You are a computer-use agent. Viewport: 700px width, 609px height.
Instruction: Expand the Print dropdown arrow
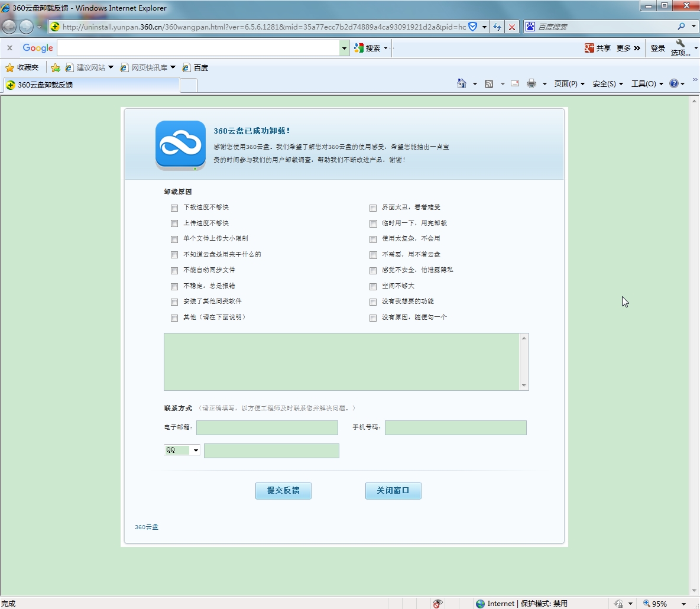click(x=545, y=84)
